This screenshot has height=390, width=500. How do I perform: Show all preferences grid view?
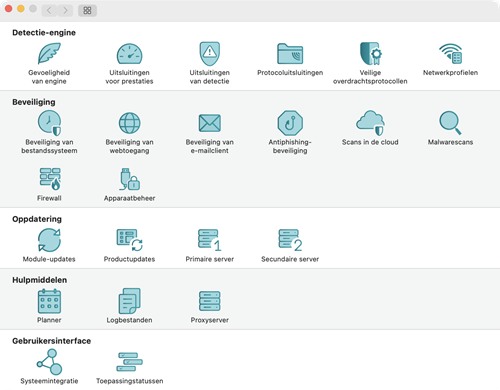[87, 10]
